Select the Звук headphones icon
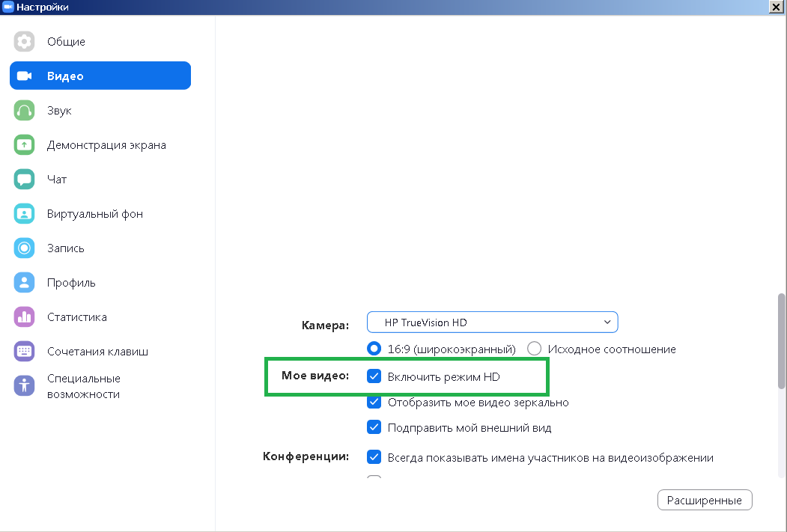The height and width of the screenshot is (532, 787). (25, 111)
